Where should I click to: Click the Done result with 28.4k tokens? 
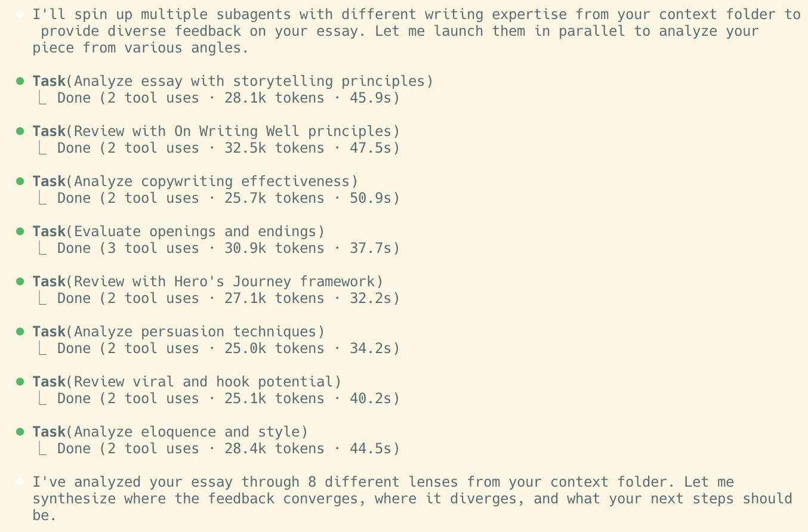coord(228,449)
